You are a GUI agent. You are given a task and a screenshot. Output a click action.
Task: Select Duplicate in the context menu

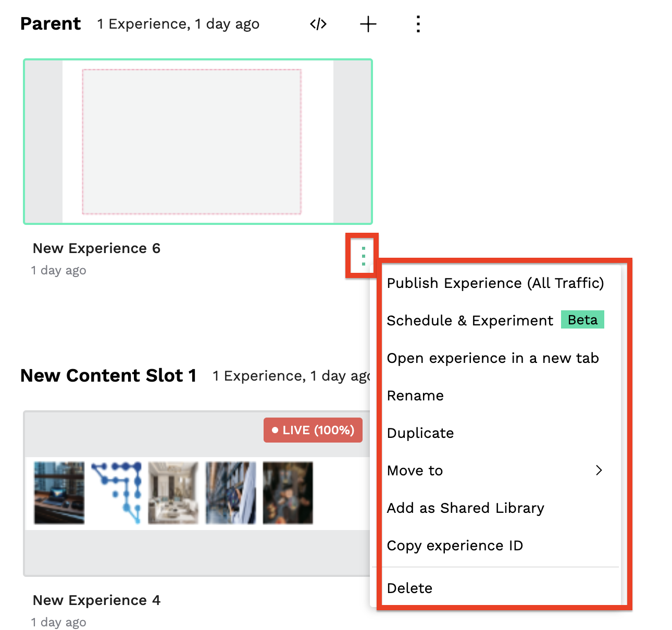(x=420, y=433)
